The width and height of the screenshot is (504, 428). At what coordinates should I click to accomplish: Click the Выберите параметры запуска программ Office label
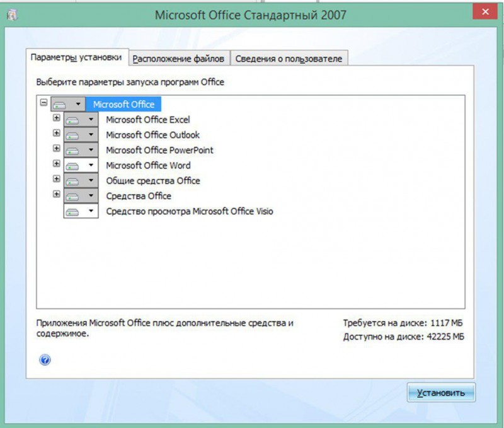tap(130, 82)
